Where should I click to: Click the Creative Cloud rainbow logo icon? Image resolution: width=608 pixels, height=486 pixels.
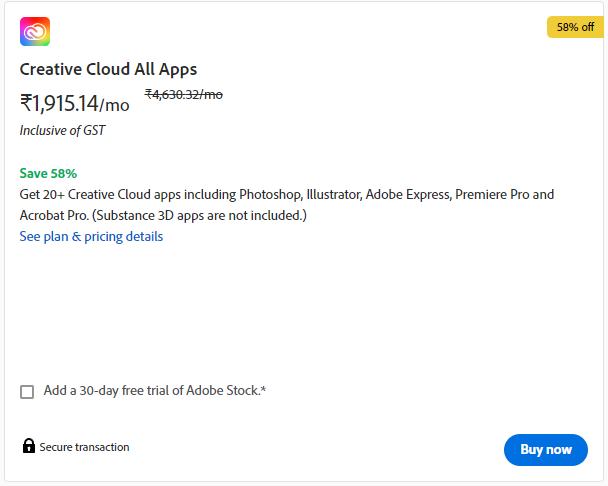tap(35, 31)
